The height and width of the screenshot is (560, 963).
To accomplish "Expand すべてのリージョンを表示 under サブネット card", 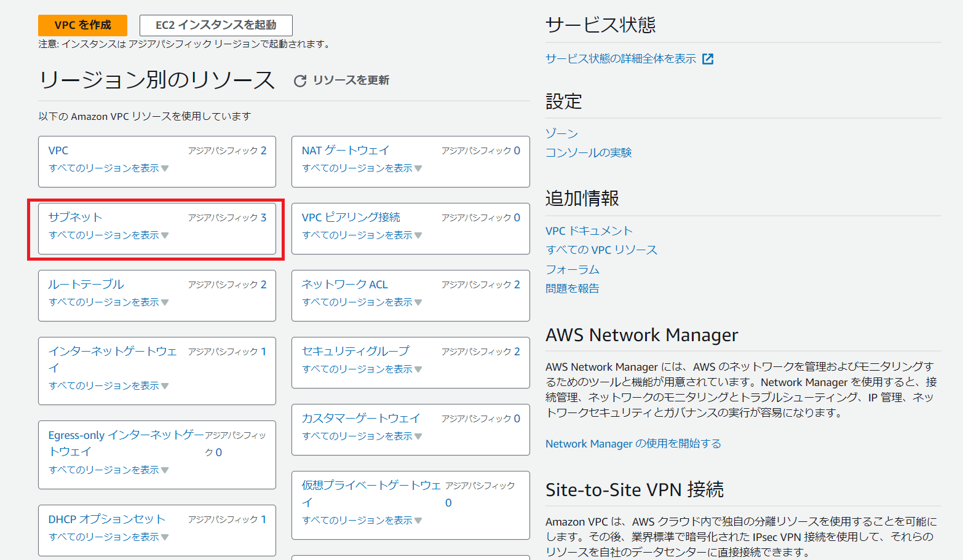I will click(108, 235).
